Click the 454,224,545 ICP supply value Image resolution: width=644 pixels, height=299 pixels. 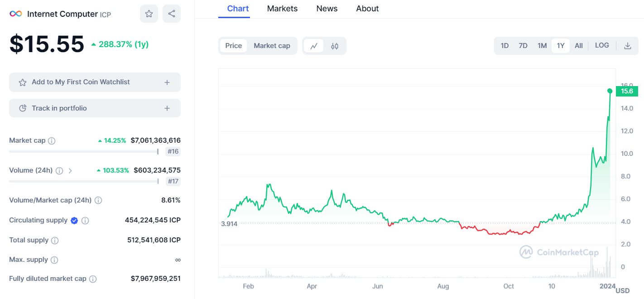[153, 220]
